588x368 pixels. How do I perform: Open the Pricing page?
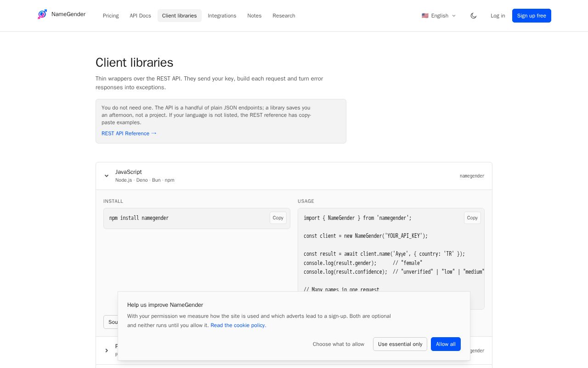point(111,16)
